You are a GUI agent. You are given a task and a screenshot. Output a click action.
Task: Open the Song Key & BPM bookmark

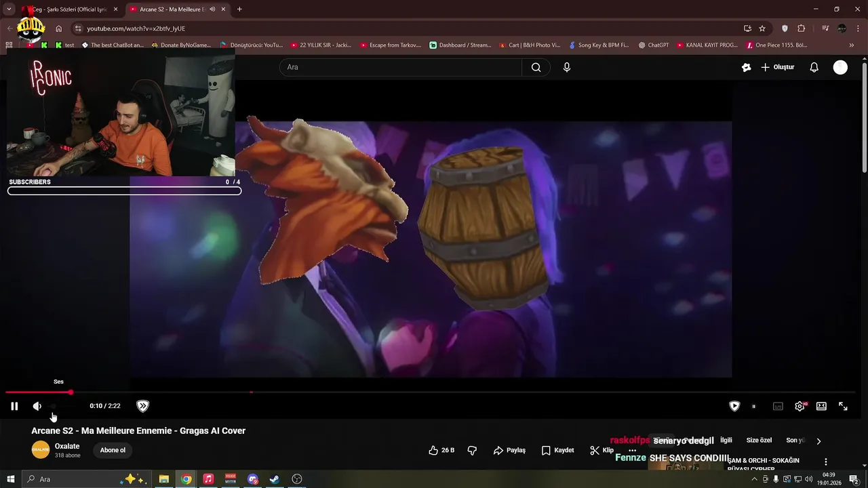(599, 45)
